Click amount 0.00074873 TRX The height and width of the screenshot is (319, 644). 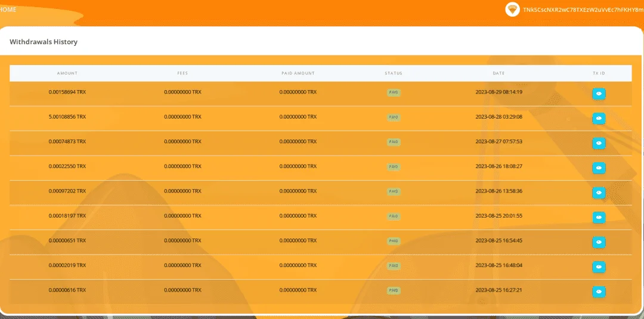point(67,141)
